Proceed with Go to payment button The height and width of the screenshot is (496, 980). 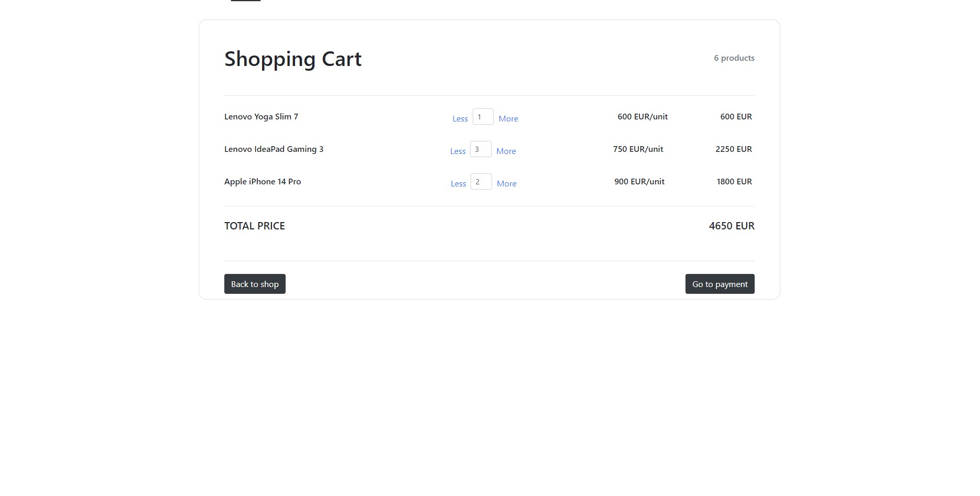point(720,284)
